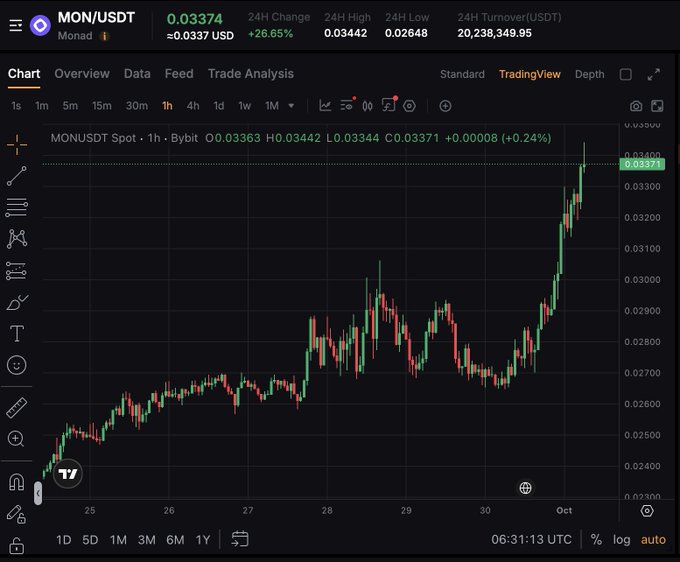The image size is (680, 562).
Task: Open the go to date calendar icon
Action: point(240,539)
